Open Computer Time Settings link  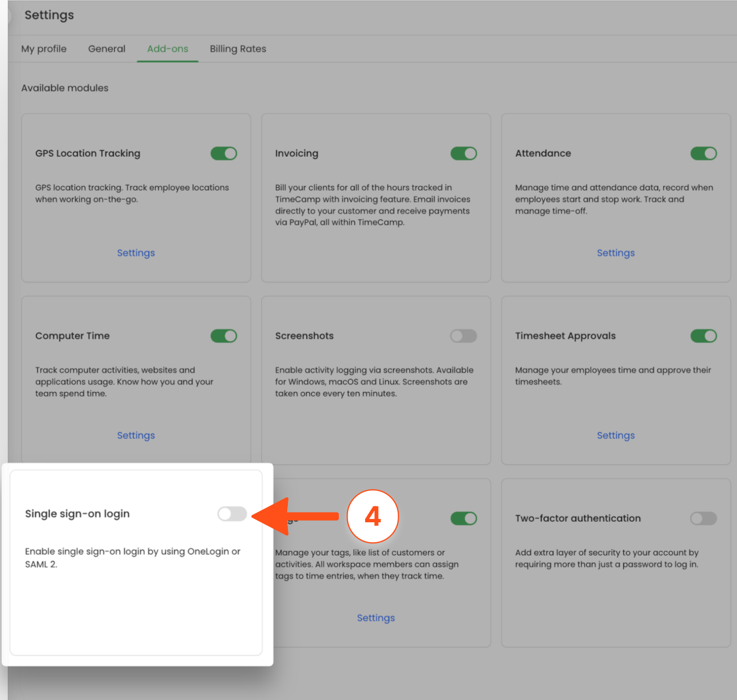click(x=136, y=435)
